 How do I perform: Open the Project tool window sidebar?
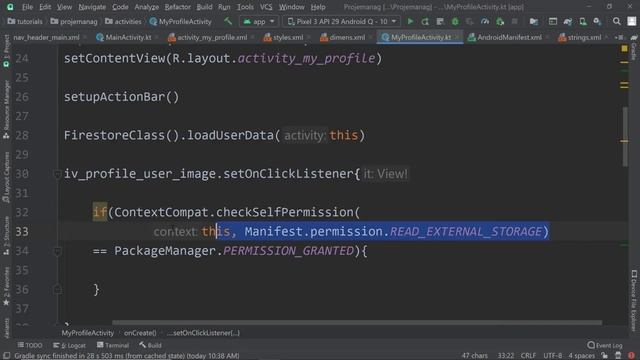(x=6, y=51)
